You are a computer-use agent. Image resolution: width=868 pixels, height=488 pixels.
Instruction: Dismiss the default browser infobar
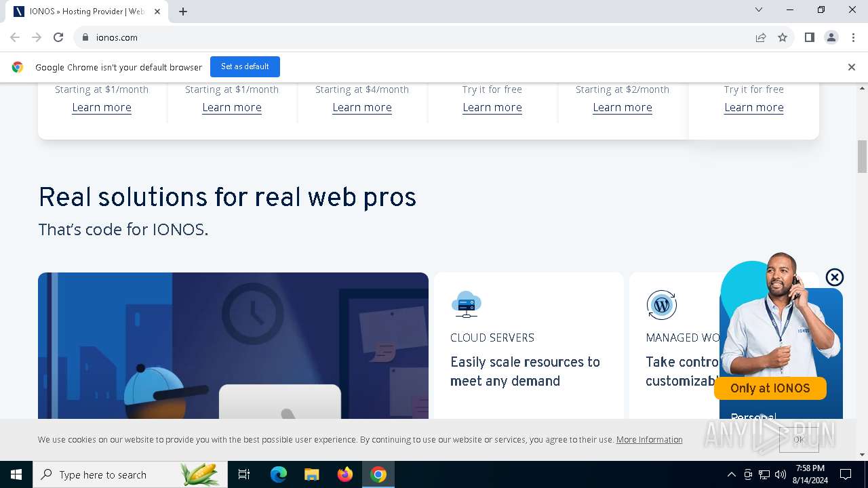852,67
